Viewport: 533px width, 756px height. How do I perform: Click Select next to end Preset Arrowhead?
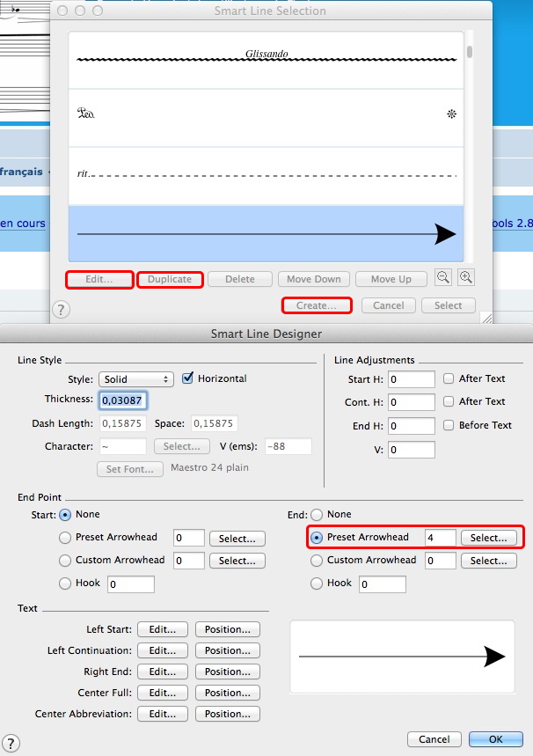(488, 538)
